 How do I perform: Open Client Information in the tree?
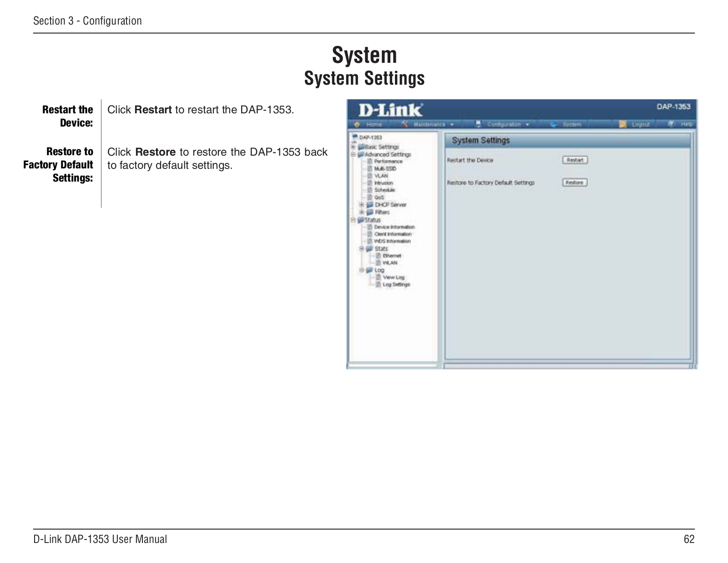point(393,234)
